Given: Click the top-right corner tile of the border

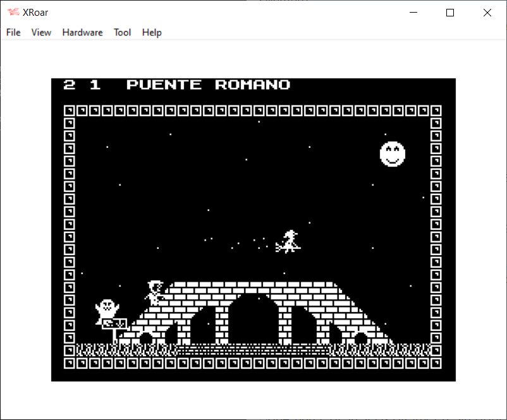Looking at the screenshot, I should pyautogui.click(x=436, y=111).
